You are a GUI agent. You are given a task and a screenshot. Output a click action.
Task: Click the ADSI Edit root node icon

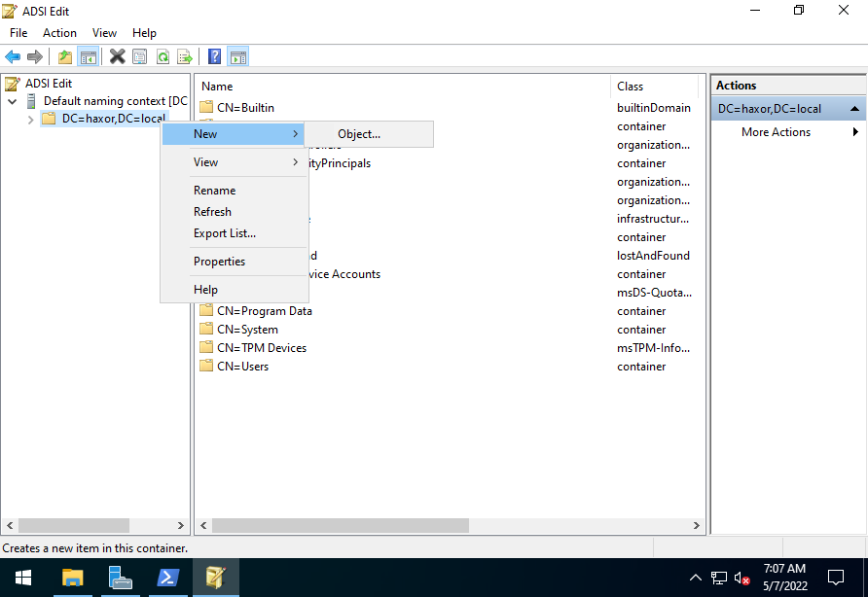pyautogui.click(x=13, y=84)
